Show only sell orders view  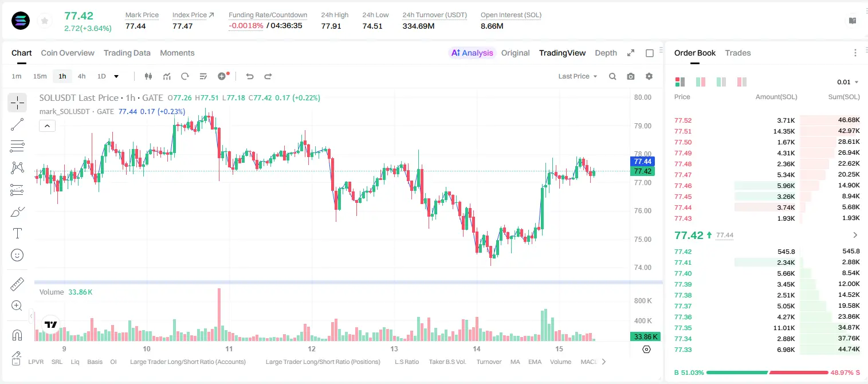(741, 82)
